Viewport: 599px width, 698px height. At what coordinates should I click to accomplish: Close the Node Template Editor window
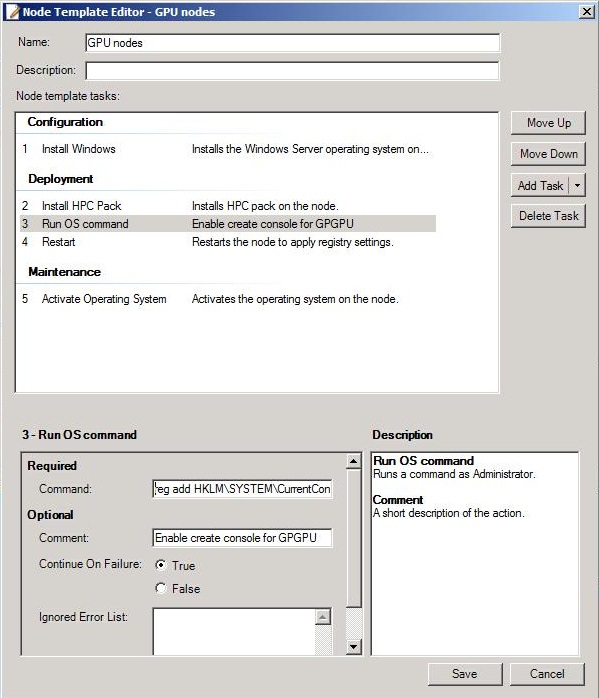point(587,12)
